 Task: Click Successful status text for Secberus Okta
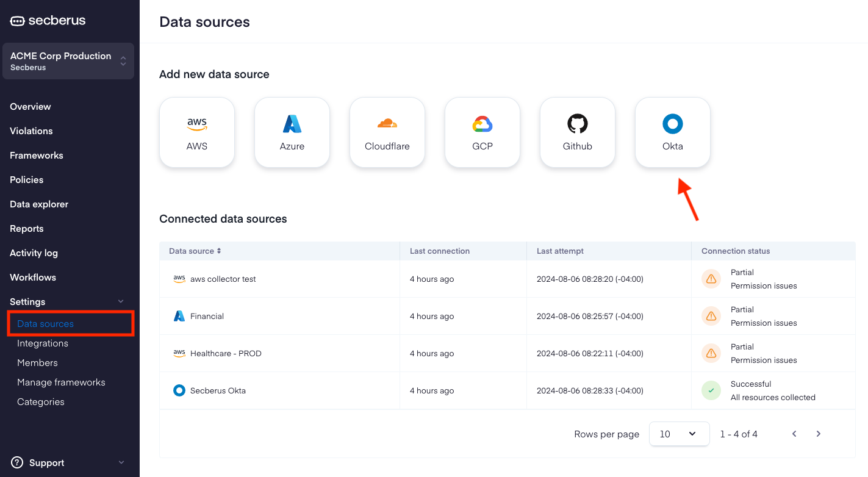click(x=751, y=384)
